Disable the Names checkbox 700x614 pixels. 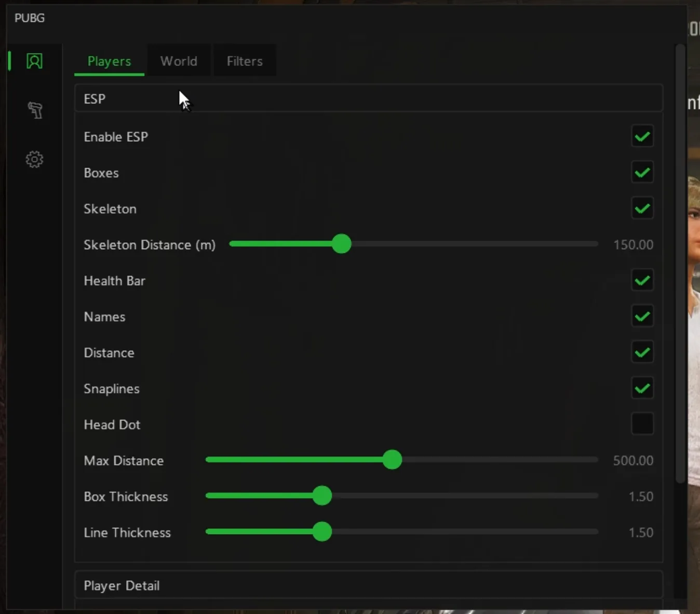coord(642,316)
